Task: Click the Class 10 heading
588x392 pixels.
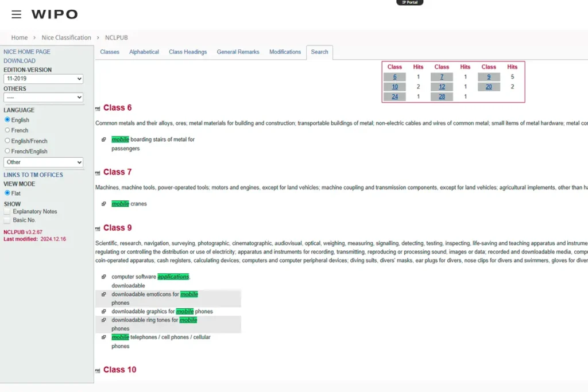Action: (119, 370)
